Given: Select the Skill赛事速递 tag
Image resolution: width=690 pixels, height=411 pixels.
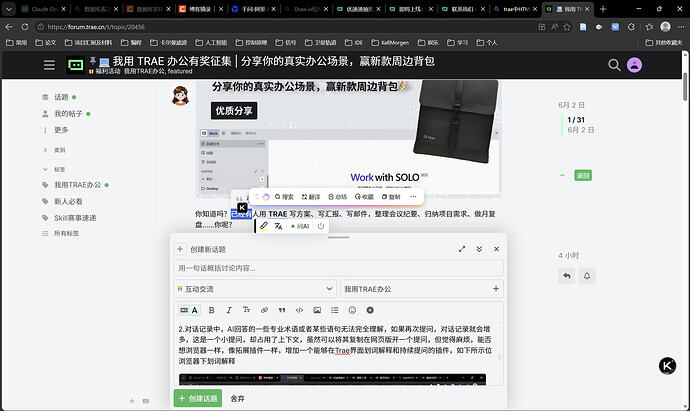Looking at the screenshot, I should coord(75,217).
